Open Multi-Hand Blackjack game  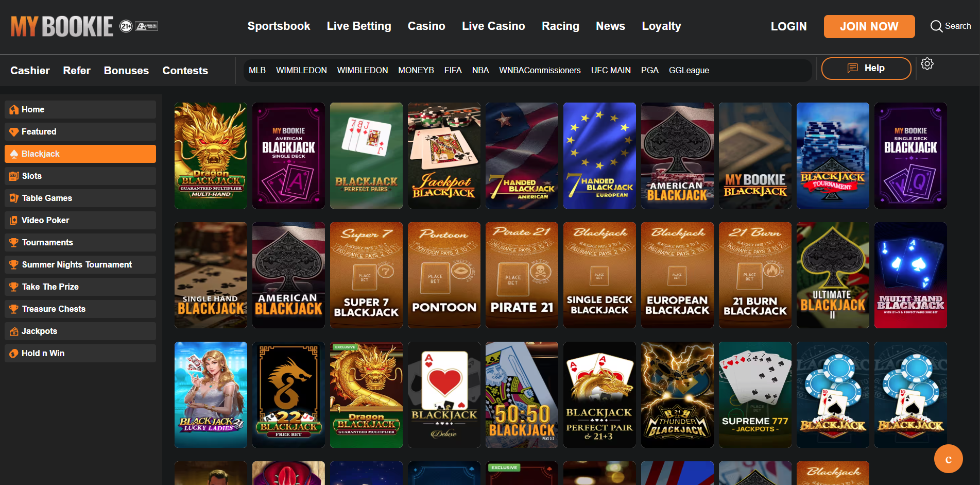click(910, 275)
